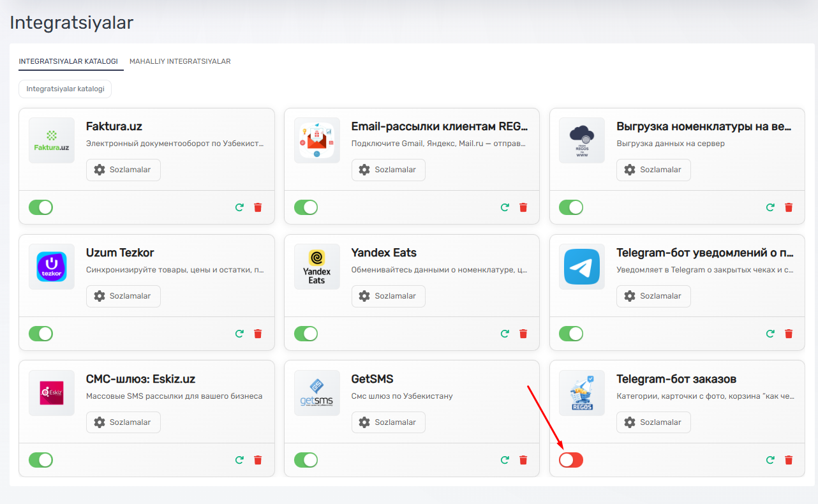Turn off the Yandex Eats toggle

tap(306, 334)
